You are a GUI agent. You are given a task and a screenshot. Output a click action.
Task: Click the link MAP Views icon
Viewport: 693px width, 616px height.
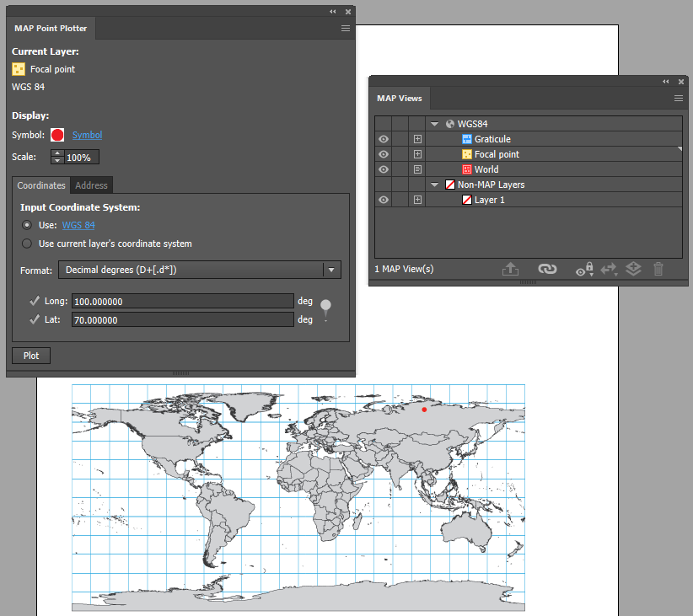[547, 269]
